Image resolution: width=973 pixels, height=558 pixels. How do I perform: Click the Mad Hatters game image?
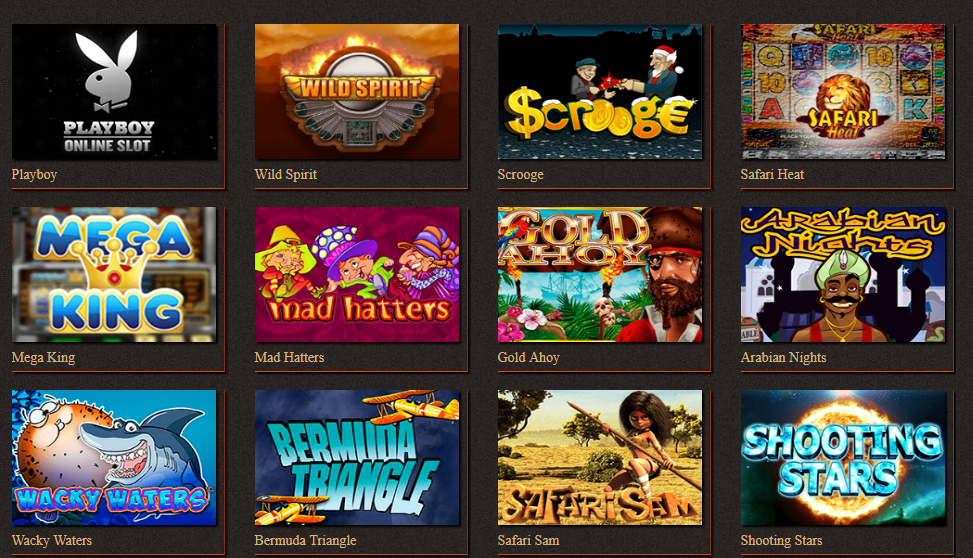click(x=357, y=274)
